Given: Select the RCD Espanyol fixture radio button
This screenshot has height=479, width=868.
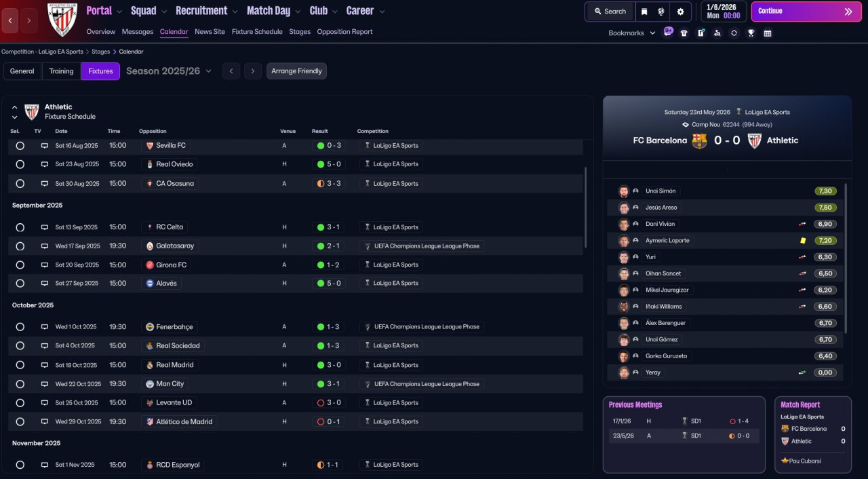Looking at the screenshot, I should 20,465.
